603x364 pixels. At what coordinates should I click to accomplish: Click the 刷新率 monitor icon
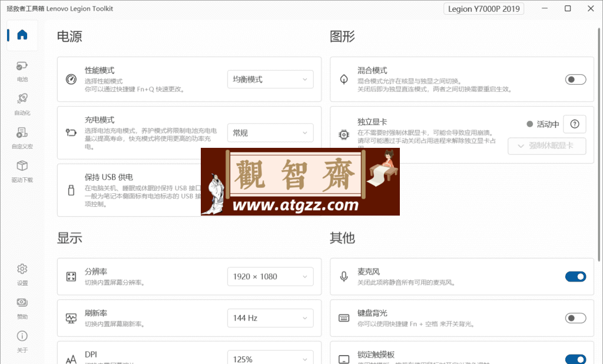[71, 318]
